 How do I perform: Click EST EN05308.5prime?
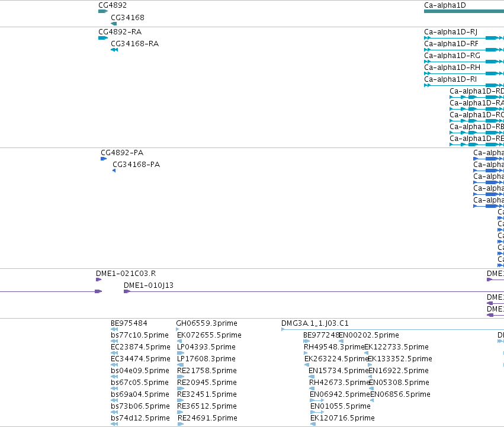399,383
